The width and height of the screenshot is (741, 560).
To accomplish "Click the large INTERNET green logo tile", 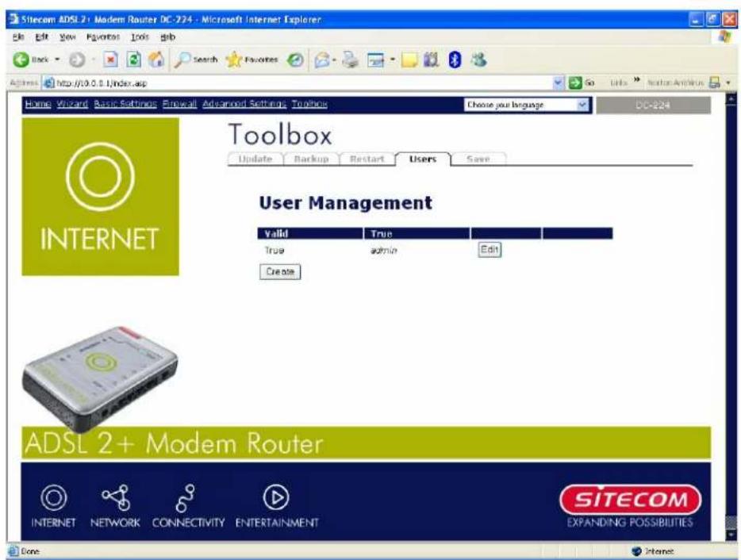I will click(x=100, y=197).
